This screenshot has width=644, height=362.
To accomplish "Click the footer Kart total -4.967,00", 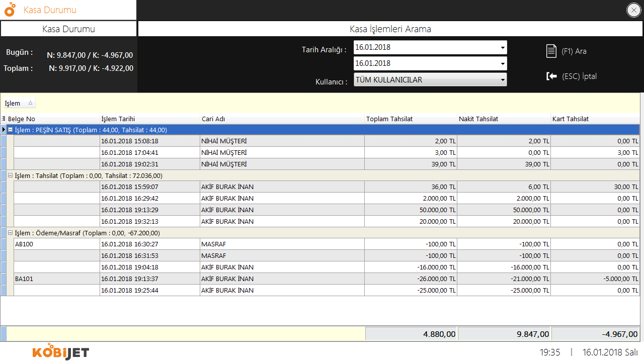I will click(596, 334).
